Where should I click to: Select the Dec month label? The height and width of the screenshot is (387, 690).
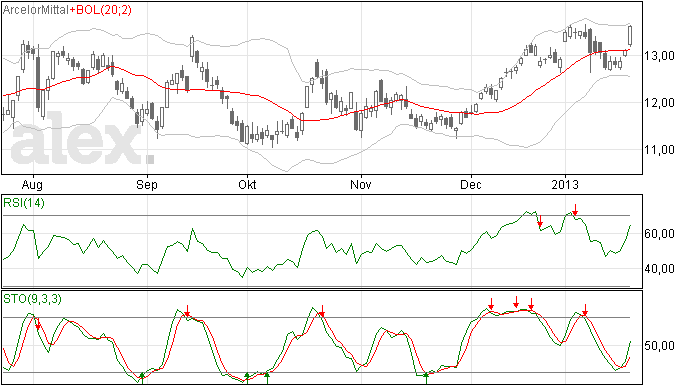471,184
